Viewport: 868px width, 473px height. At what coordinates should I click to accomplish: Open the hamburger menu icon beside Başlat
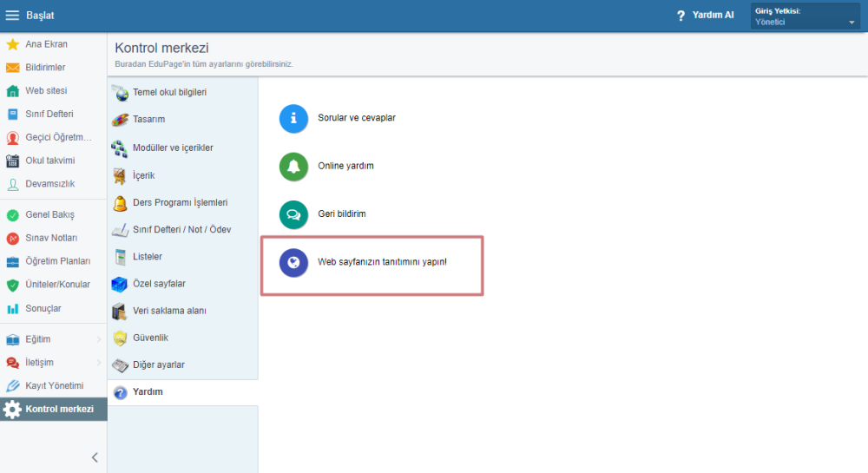[x=12, y=16]
